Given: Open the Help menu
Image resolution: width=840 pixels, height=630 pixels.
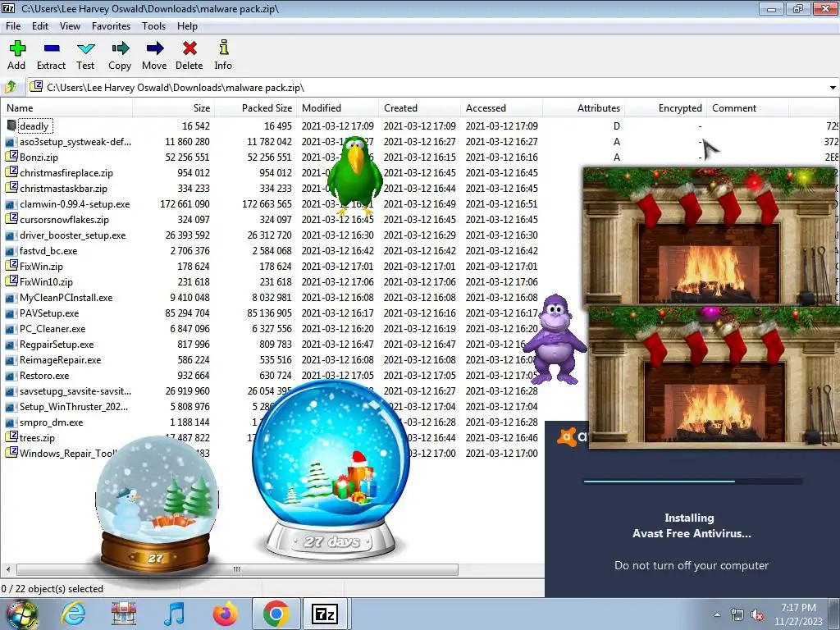Looking at the screenshot, I should click(187, 25).
